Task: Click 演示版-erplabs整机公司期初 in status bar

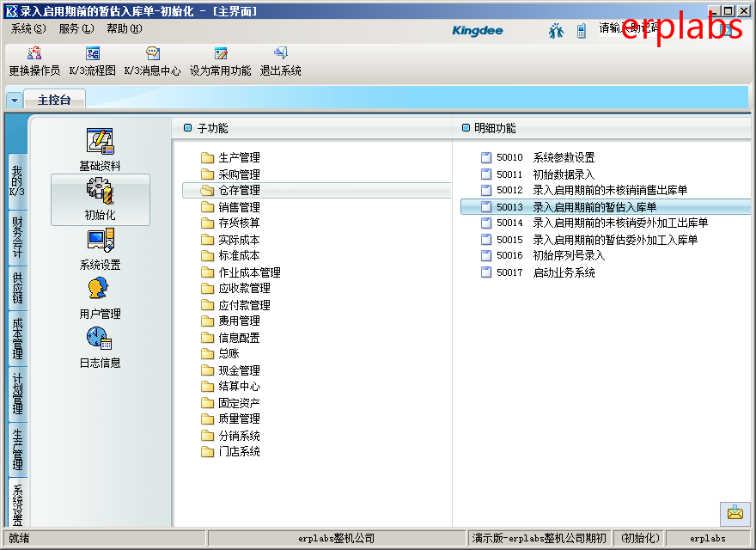Action: point(539,538)
